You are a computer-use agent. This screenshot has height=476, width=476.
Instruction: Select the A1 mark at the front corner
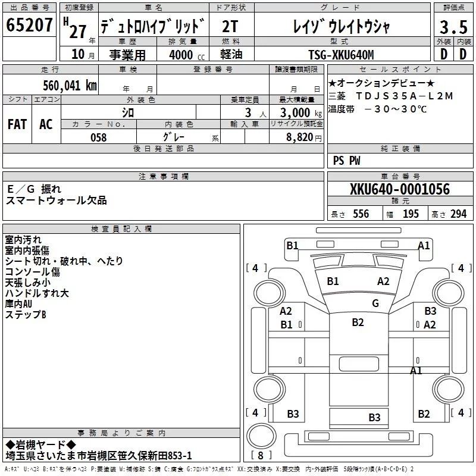pos(424,245)
